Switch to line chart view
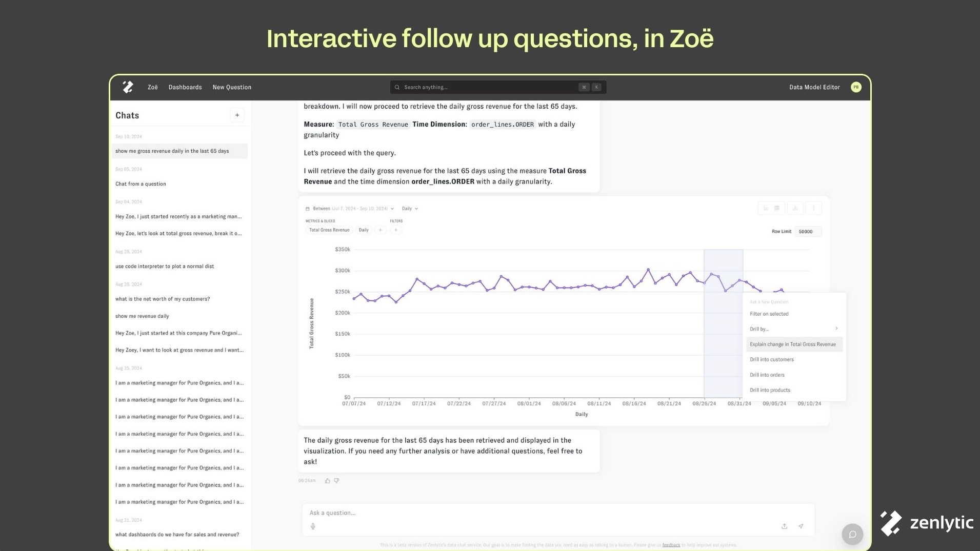 [766, 208]
